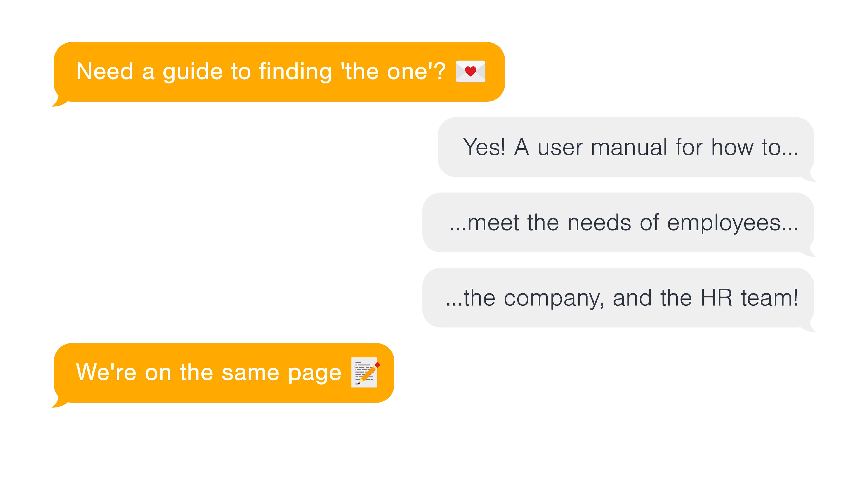The width and height of the screenshot is (868, 488).
Task: Select the '...the company, and the HR team!' bubble
Action: pos(618,298)
